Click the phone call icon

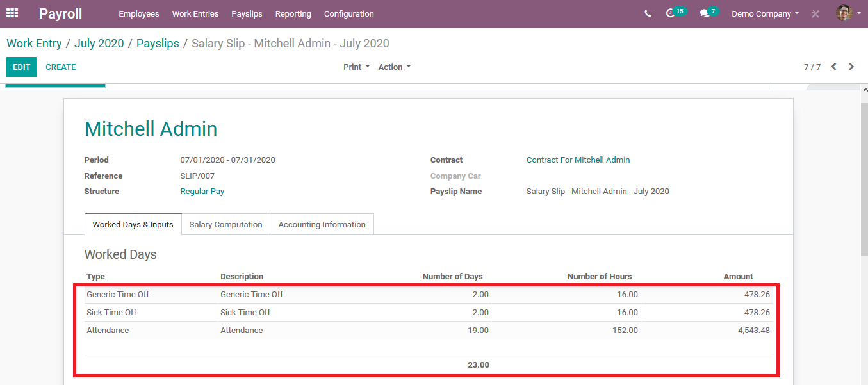tap(648, 13)
